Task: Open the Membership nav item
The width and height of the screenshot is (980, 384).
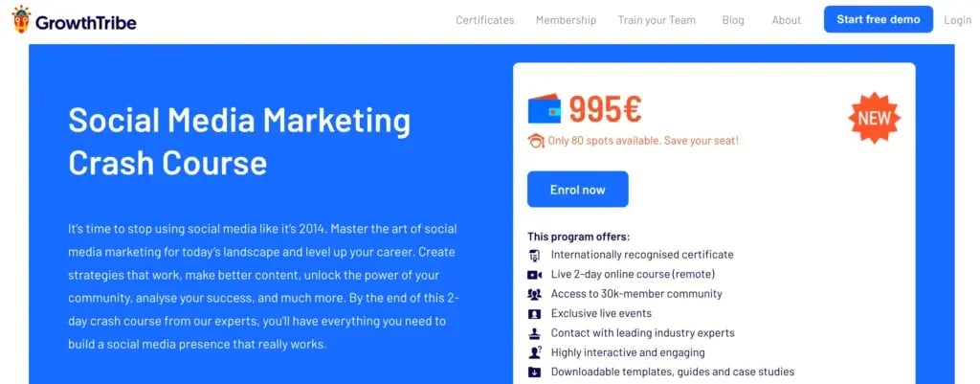Action: tap(566, 20)
